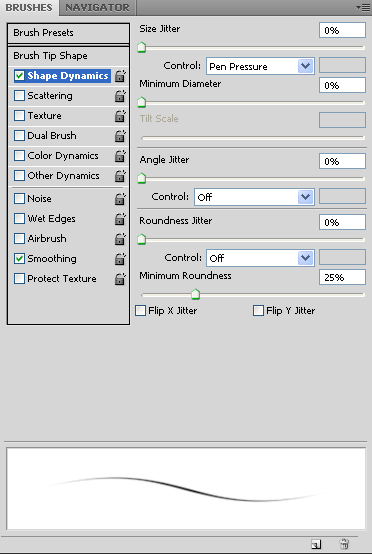This screenshot has height=554, width=372.
Task: Click the lock icon beside Noise
Action: click(120, 199)
